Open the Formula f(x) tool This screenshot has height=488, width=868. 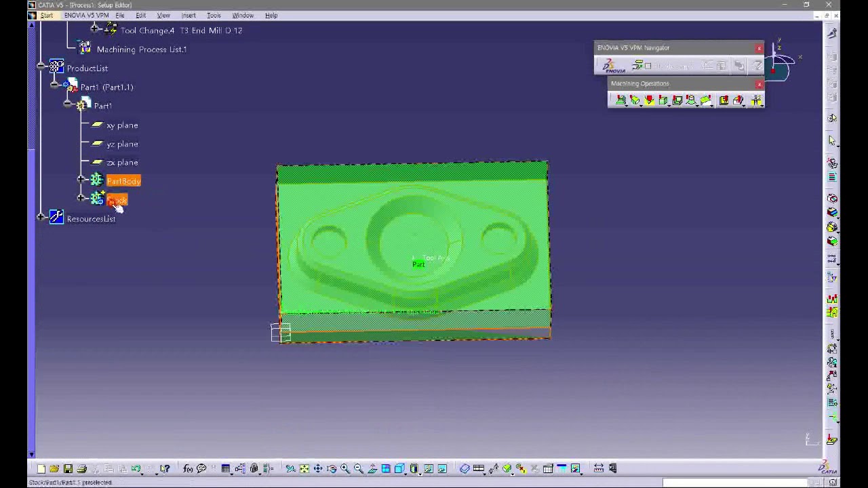point(188,468)
